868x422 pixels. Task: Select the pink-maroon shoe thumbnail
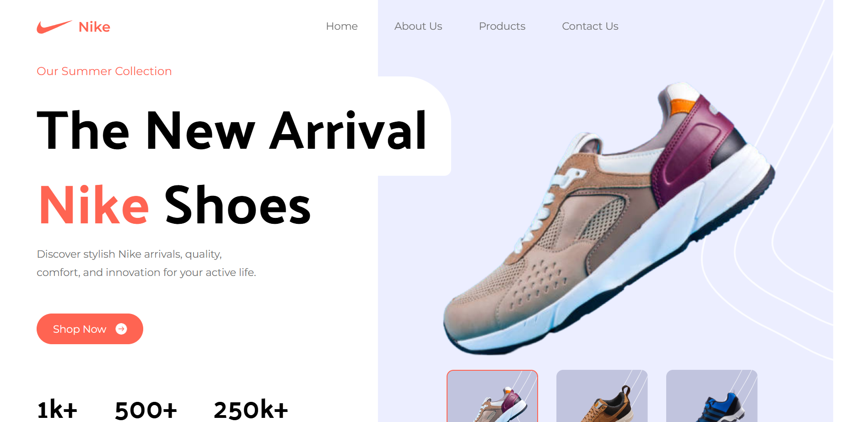492,396
